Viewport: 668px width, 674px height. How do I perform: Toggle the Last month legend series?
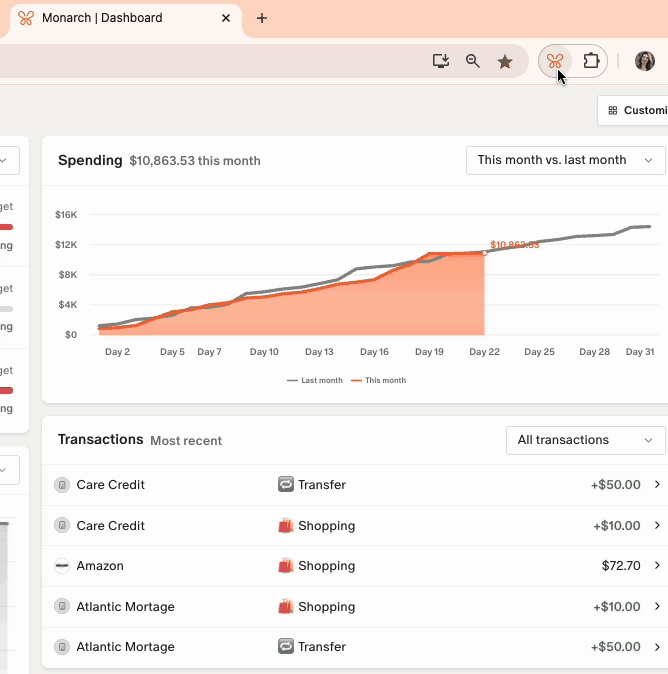coord(315,380)
